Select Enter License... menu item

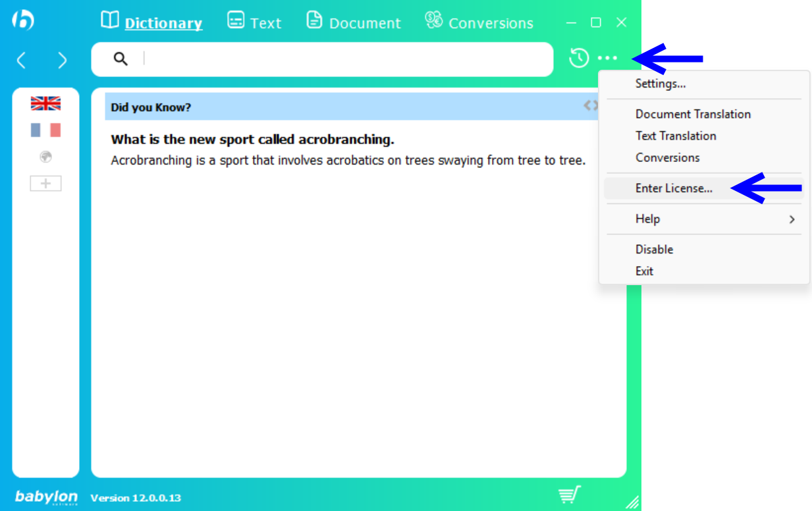[704, 188]
